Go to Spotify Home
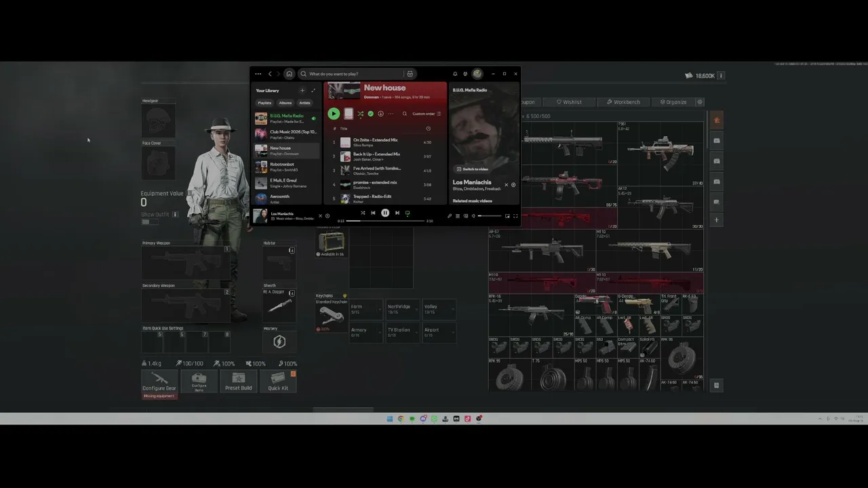The height and width of the screenshot is (488, 868). [x=289, y=74]
